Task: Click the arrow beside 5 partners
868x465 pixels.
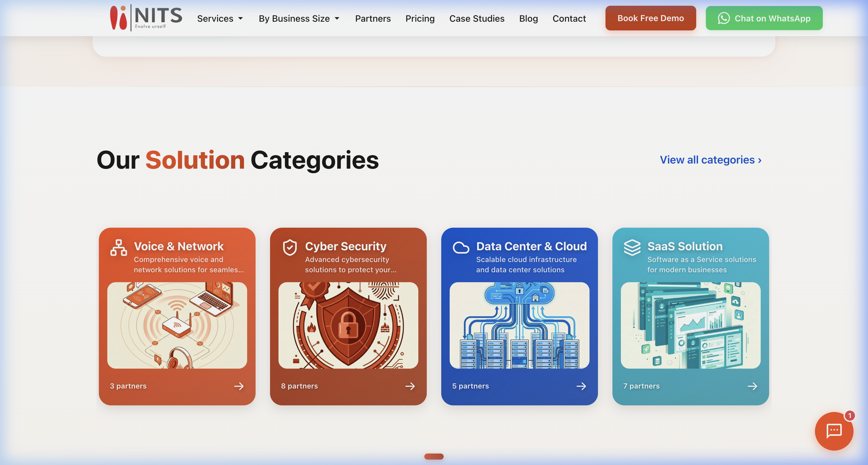Action: [581, 386]
